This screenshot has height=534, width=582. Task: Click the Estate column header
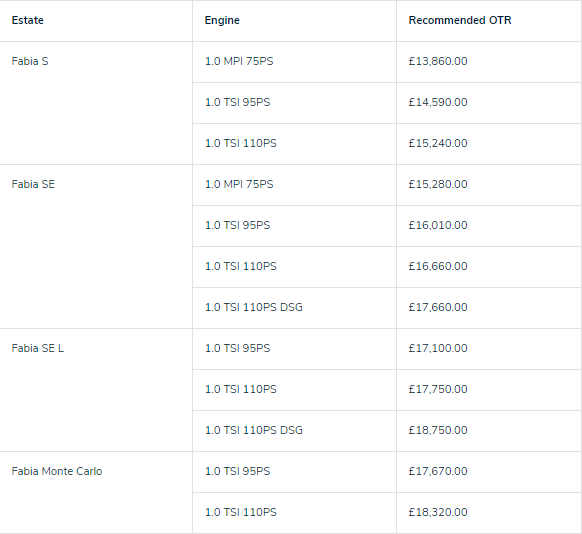27,20
